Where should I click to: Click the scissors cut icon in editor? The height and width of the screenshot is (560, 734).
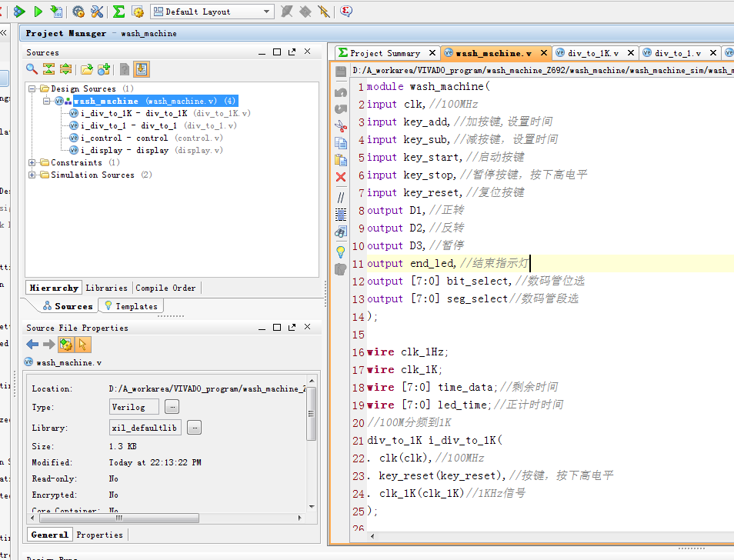click(341, 125)
